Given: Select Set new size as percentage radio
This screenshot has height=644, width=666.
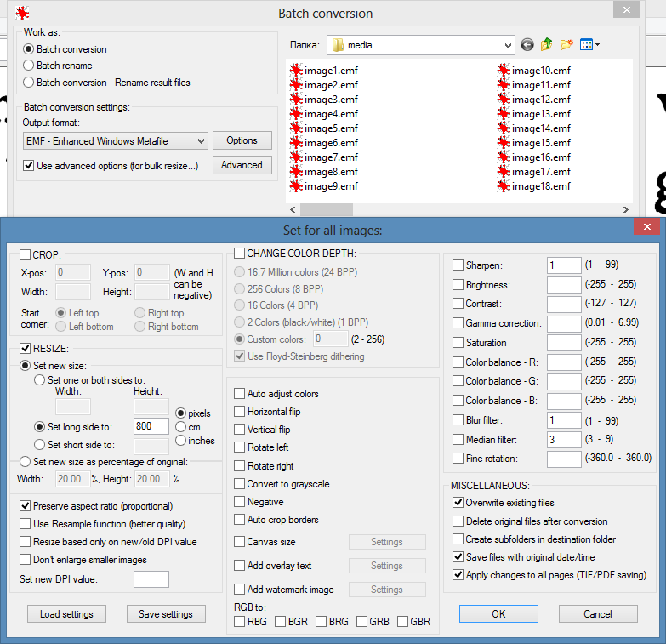Looking at the screenshot, I should pyautogui.click(x=25, y=461).
